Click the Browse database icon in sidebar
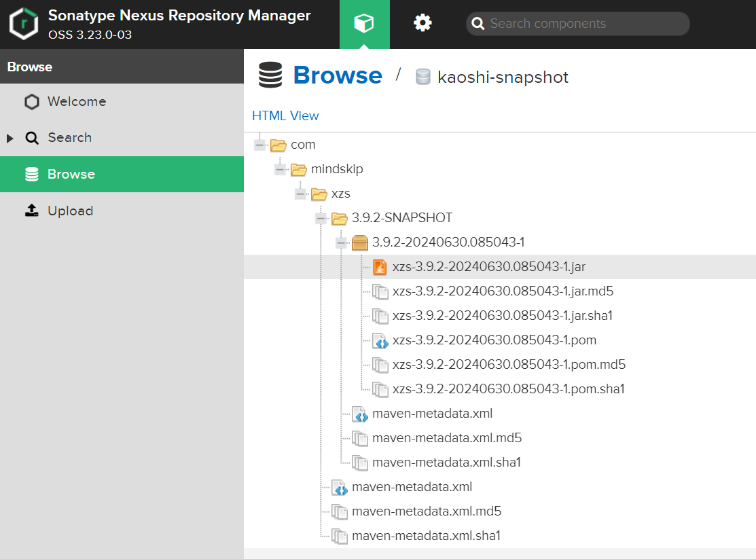This screenshot has width=756, height=559. (32, 174)
